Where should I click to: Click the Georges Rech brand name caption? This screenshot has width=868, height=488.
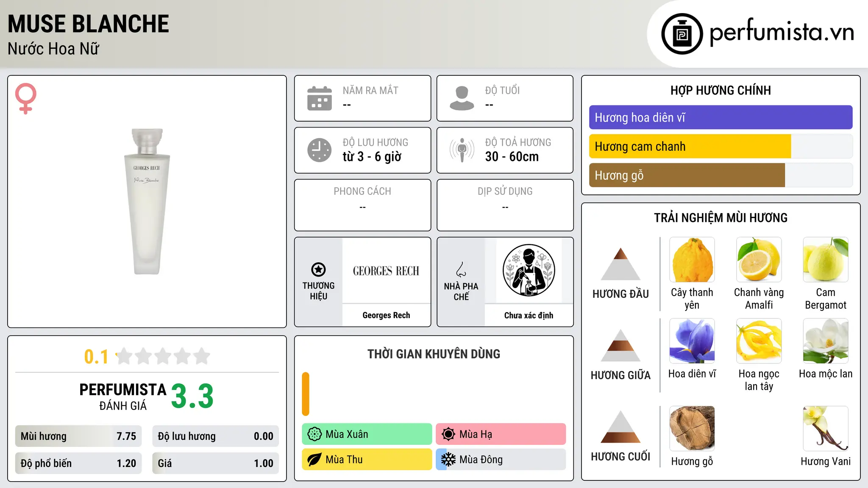tap(386, 315)
